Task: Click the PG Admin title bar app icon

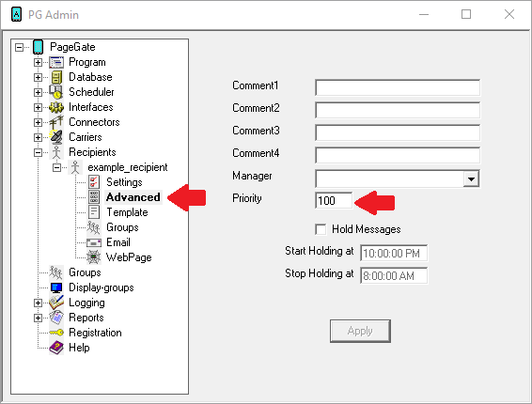Action: (16, 14)
